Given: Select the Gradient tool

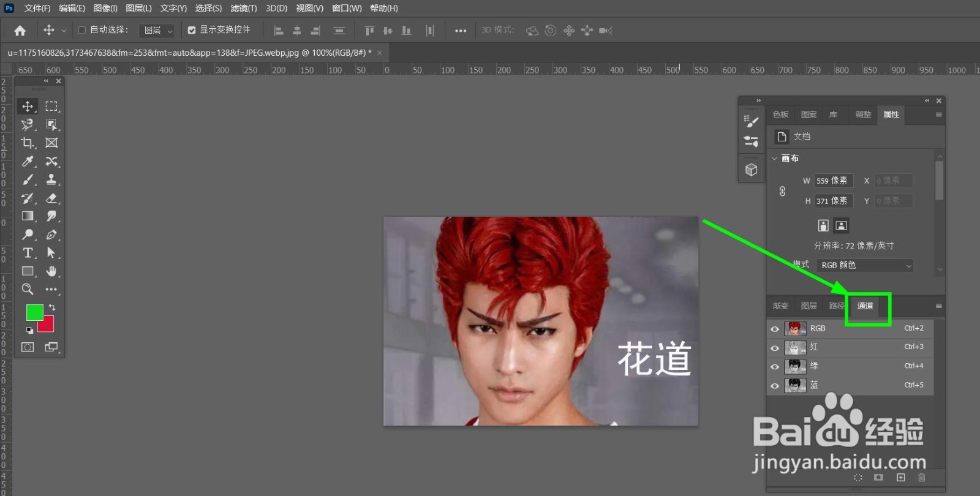Looking at the screenshot, I should [28, 216].
